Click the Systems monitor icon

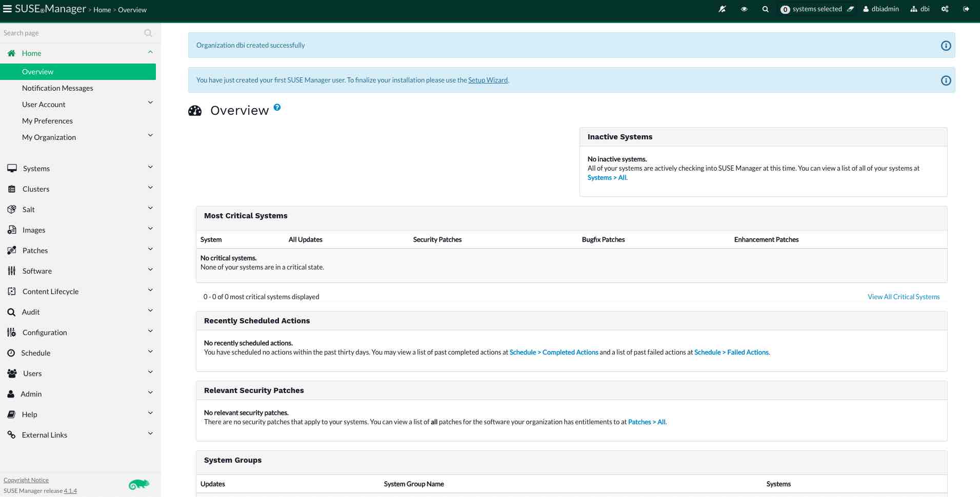click(12, 168)
